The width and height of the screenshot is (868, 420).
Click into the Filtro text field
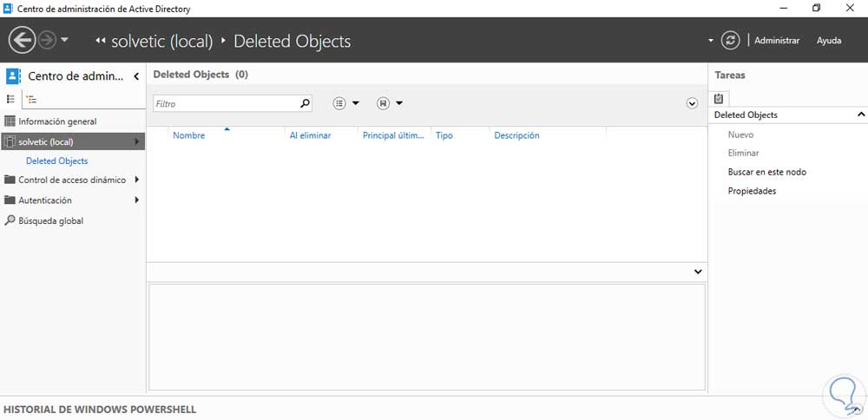click(226, 103)
